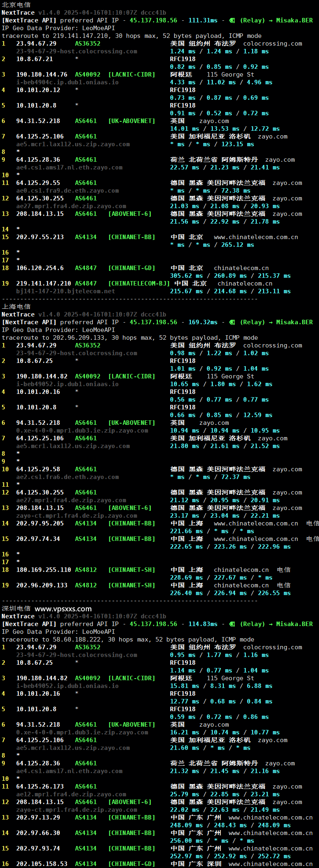
Task: Select the 23.17 ms latency value
Action: tap(185, 516)
